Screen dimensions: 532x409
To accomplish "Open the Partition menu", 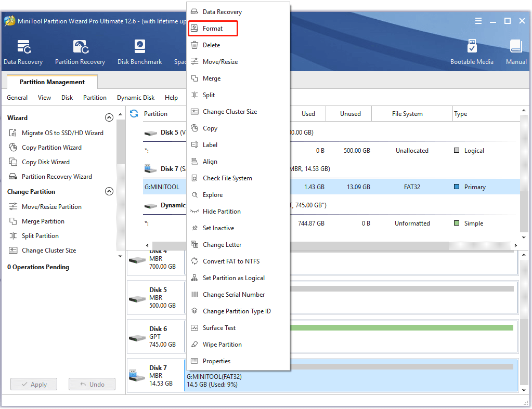I will click(x=95, y=98).
